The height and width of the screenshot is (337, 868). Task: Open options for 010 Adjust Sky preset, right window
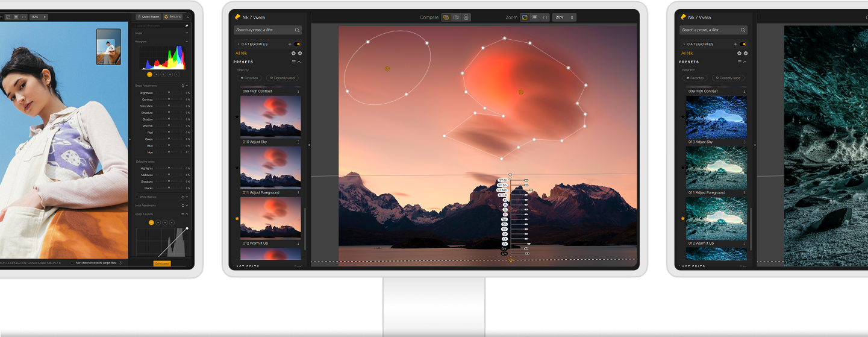coord(744,142)
